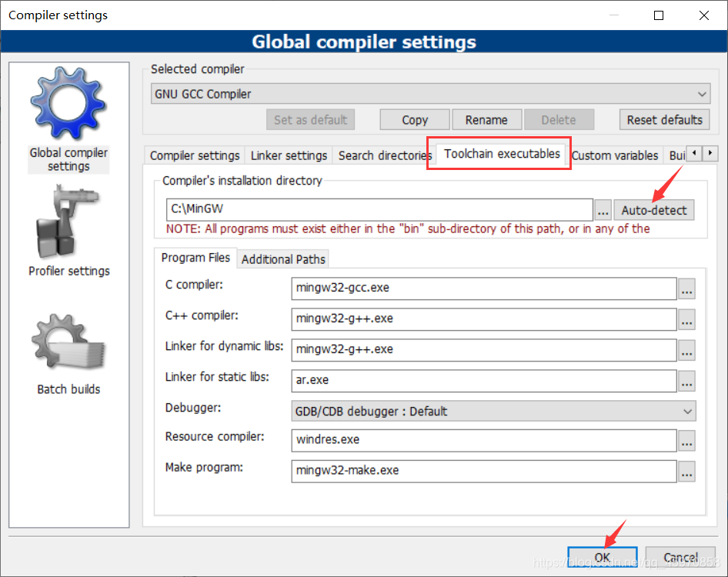The image size is (728, 577).
Task: Switch to Compiler settings tab
Action: pyautogui.click(x=195, y=155)
